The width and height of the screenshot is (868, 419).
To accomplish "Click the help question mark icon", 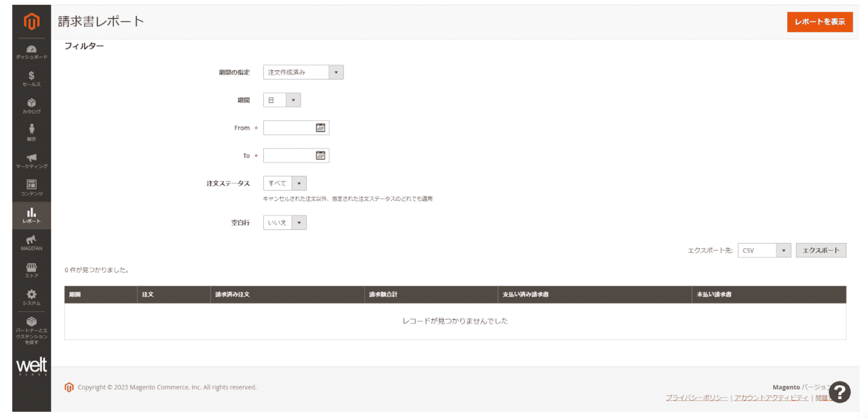I will (x=841, y=392).
